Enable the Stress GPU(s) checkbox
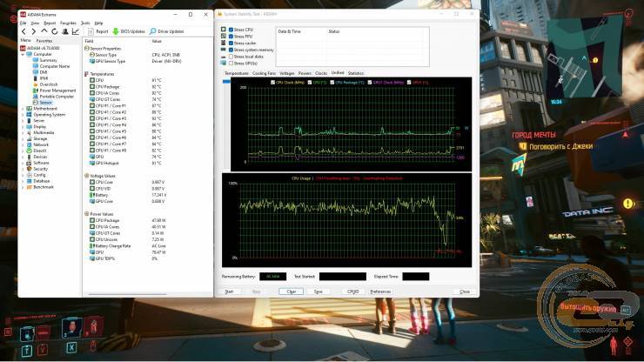Viewport: 644px width, 362px height. 231,64
